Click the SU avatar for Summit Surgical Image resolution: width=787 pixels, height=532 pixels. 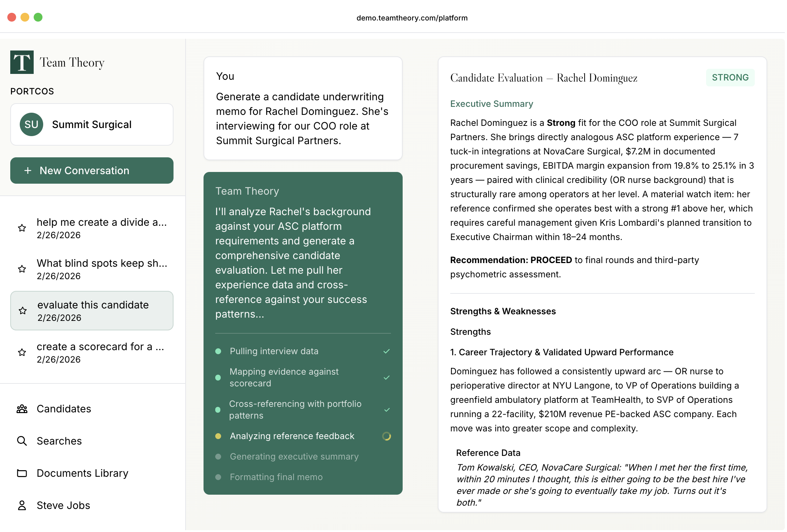tap(31, 125)
